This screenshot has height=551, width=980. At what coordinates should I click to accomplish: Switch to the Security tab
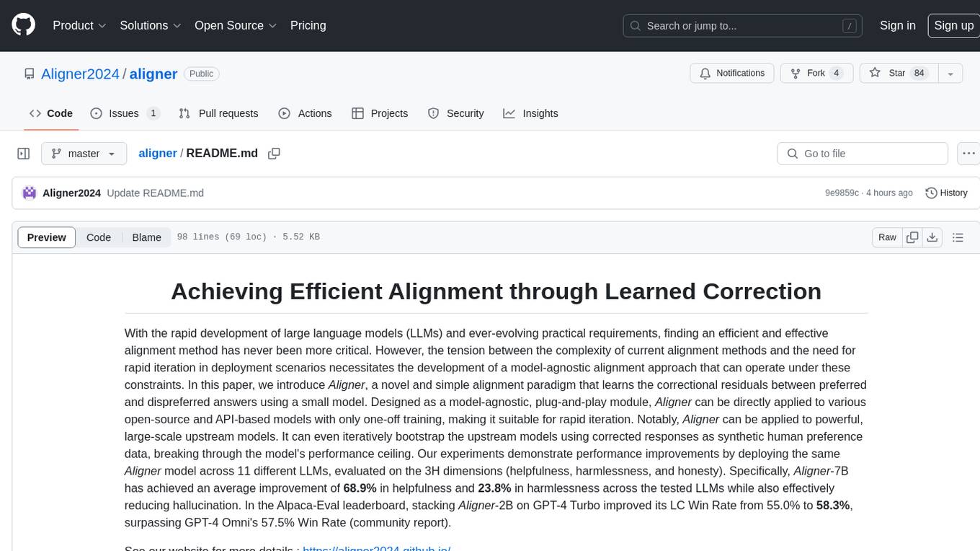coord(455,113)
